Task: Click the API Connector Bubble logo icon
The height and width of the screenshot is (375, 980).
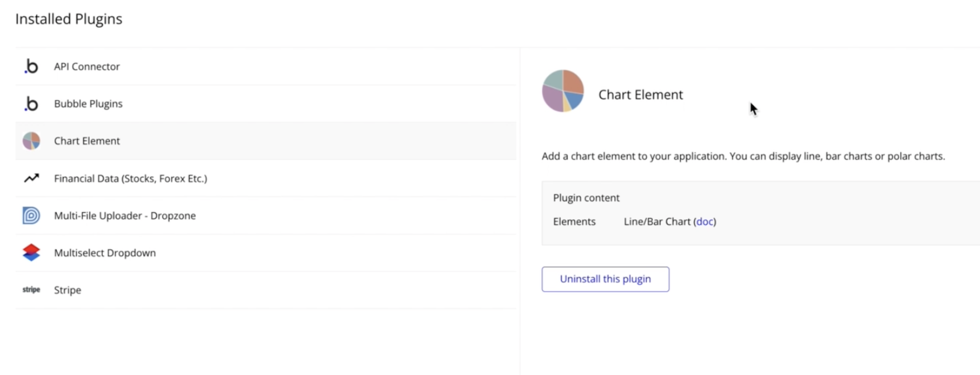Action: [x=32, y=66]
